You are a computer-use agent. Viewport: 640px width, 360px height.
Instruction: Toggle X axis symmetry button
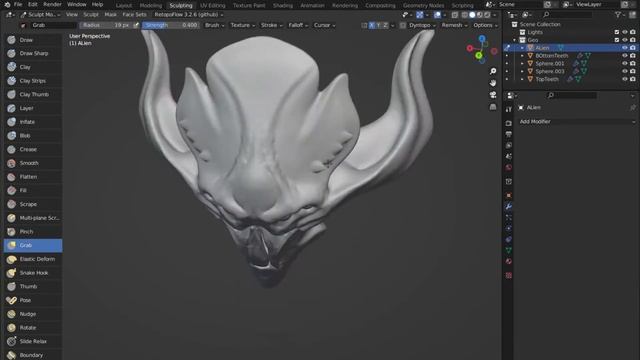pos(371,25)
